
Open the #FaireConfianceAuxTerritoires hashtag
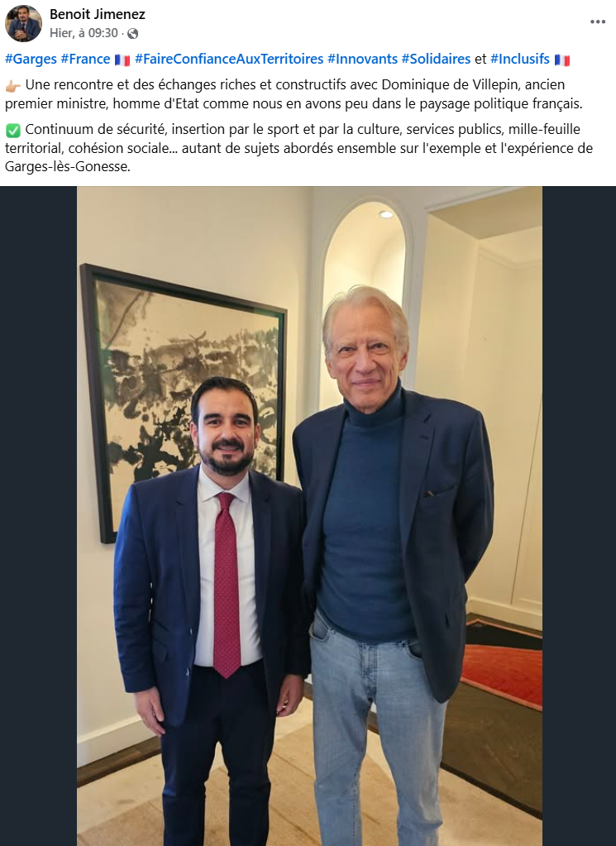[229, 59]
